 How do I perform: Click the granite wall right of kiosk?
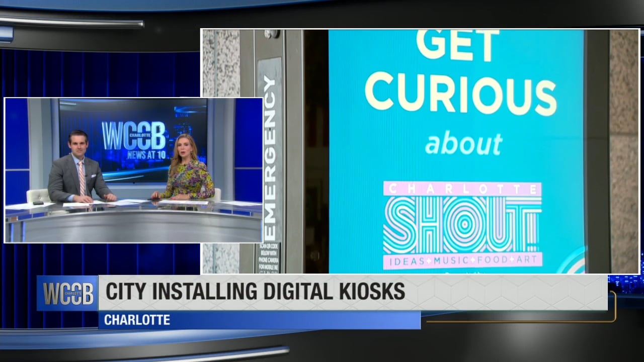[624, 151]
